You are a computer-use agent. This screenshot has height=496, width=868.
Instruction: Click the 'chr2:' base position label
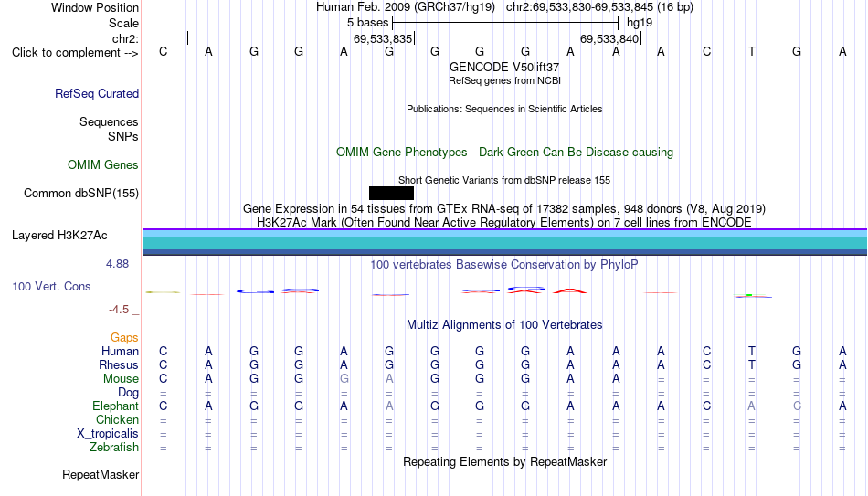pyautogui.click(x=126, y=38)
